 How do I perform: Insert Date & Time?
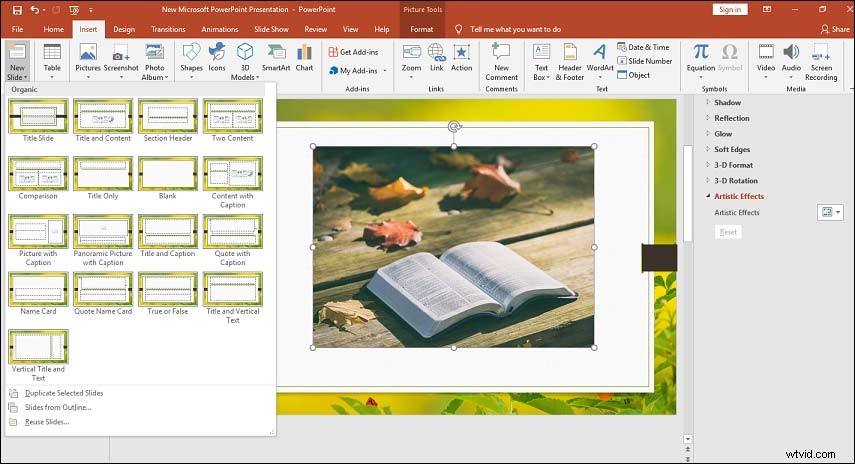643,47
